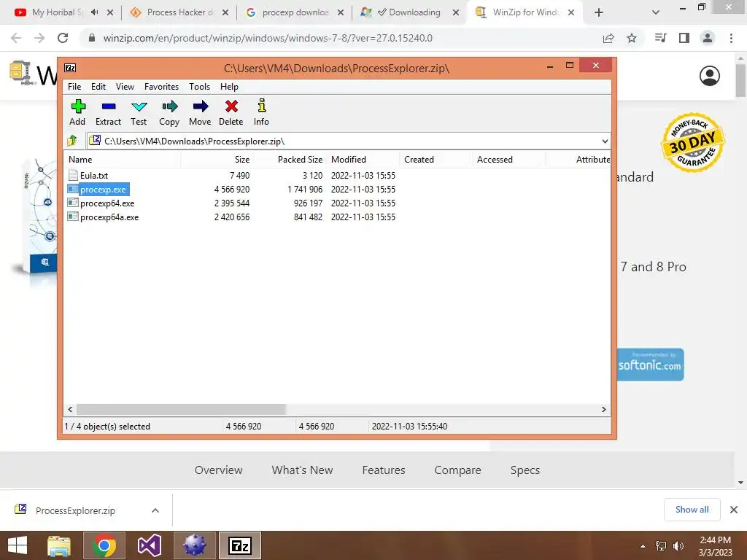Click the Eula.txt document icon
The image size is (747, 560).
pos(73,175)
